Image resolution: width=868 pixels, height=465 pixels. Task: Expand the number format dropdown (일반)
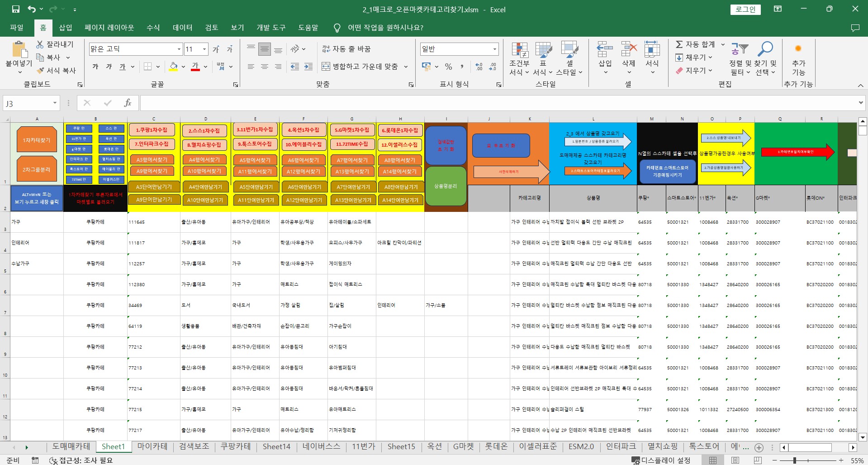(x=494, y=49)
